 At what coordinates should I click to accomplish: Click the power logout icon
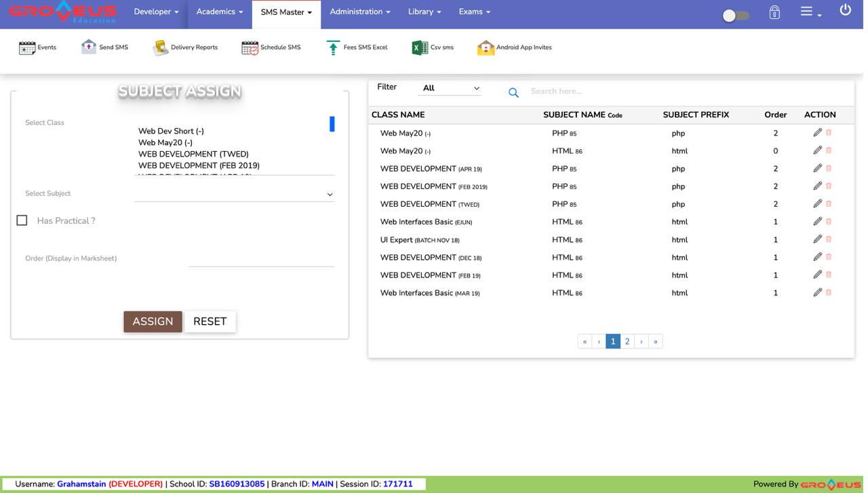tap(845, 10)
